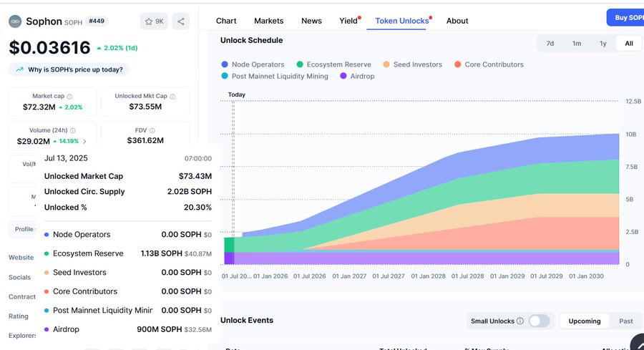Click the scroll-to-top arrow button
Screen dimensions: 644x350
click(638, 343)
